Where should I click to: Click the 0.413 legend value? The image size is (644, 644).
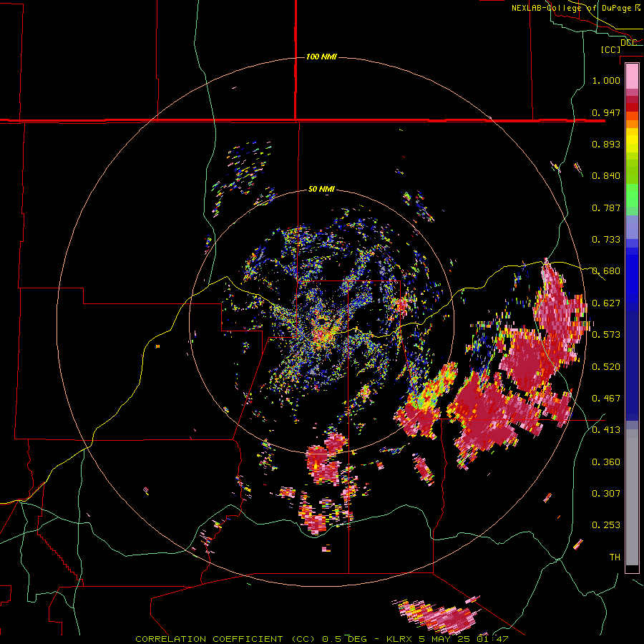(606, 430)
